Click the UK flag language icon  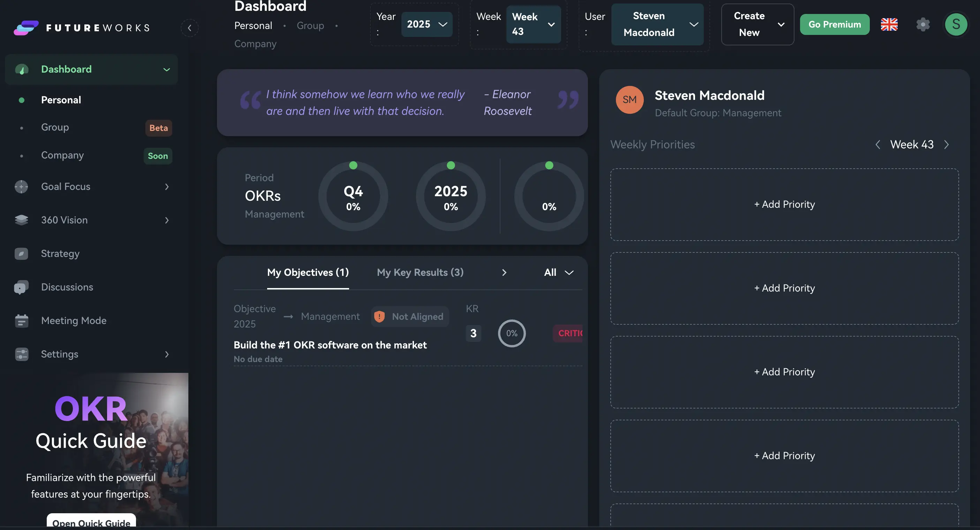point(889,24)
